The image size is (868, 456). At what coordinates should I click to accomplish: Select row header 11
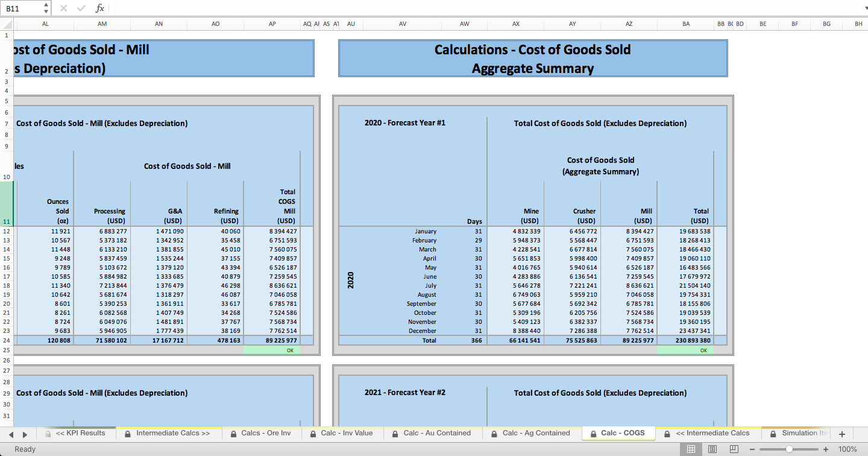coord(7,204)
